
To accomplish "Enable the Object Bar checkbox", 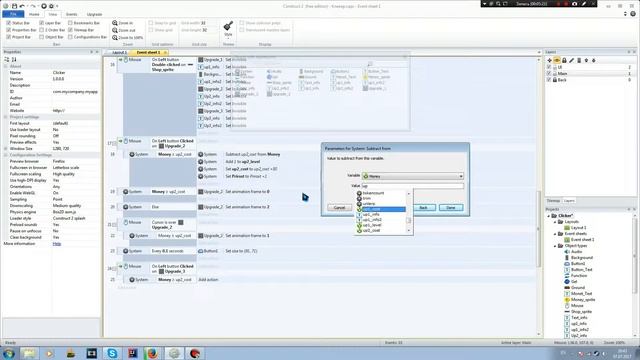I will coord(41,37).
